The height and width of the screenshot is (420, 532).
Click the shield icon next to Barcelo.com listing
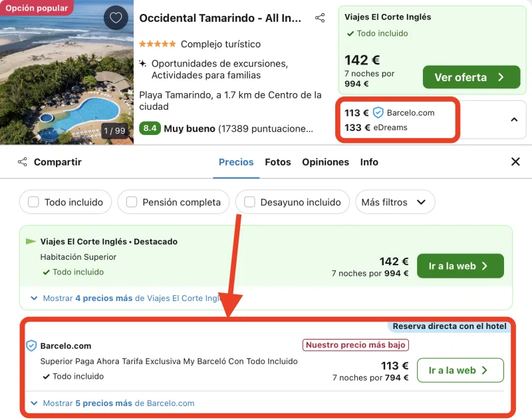(31, 346)
